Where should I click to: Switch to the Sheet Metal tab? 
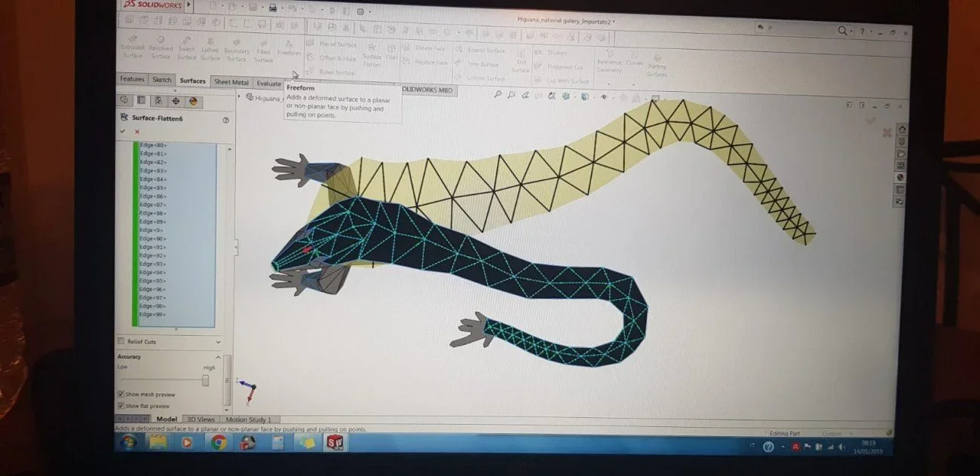click(x=231, y=82)
